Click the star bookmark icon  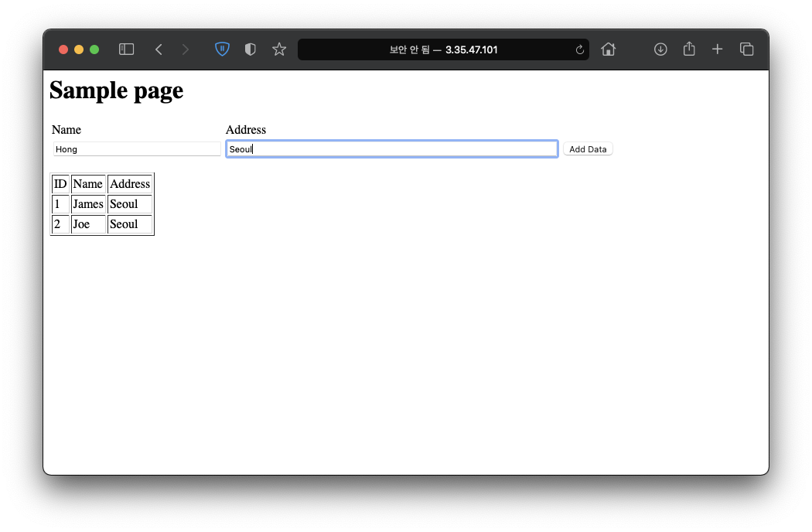pyautogui.click(x=279, y=49)
